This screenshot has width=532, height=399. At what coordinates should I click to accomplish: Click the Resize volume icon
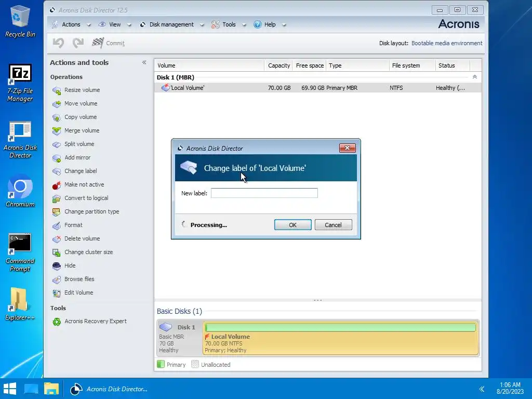click(56, 90)
